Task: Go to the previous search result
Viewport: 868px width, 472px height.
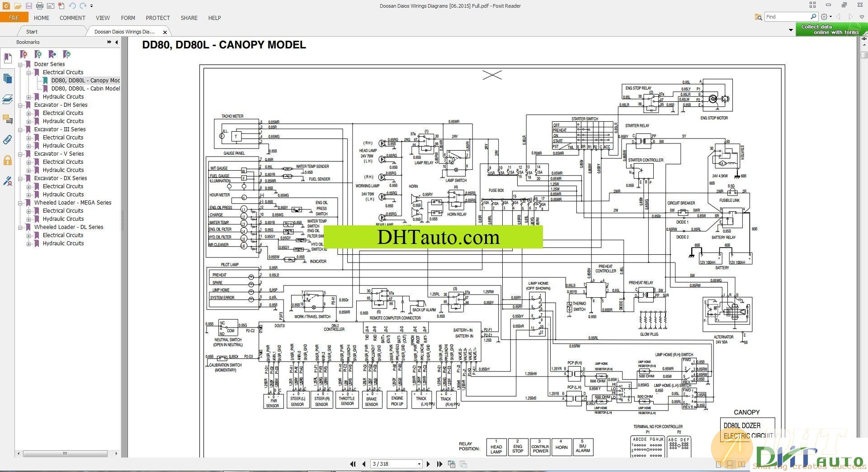Action: [x=839, y=17]
